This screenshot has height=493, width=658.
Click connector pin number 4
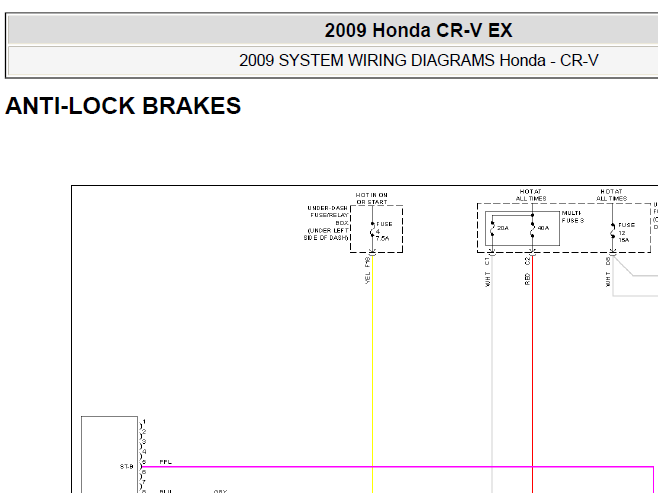(144, 452)
